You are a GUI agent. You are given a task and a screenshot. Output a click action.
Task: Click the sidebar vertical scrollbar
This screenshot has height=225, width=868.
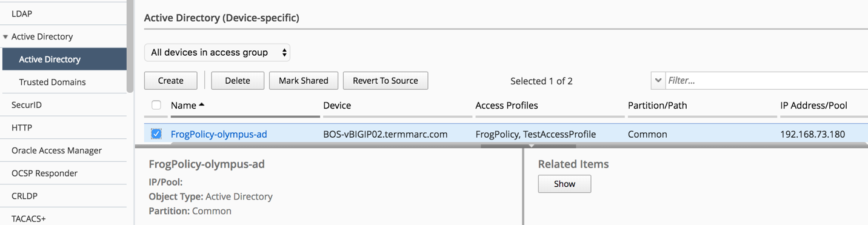[130, 45]
